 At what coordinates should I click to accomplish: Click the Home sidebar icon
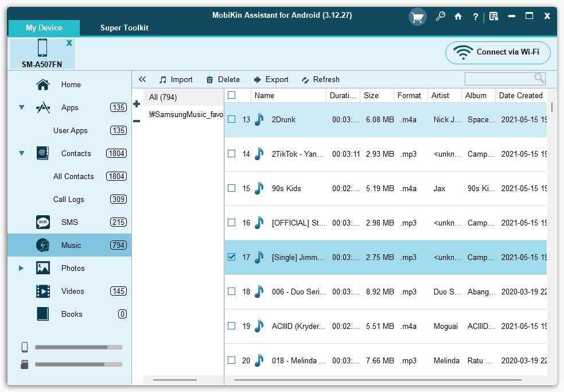pos(43,84)
